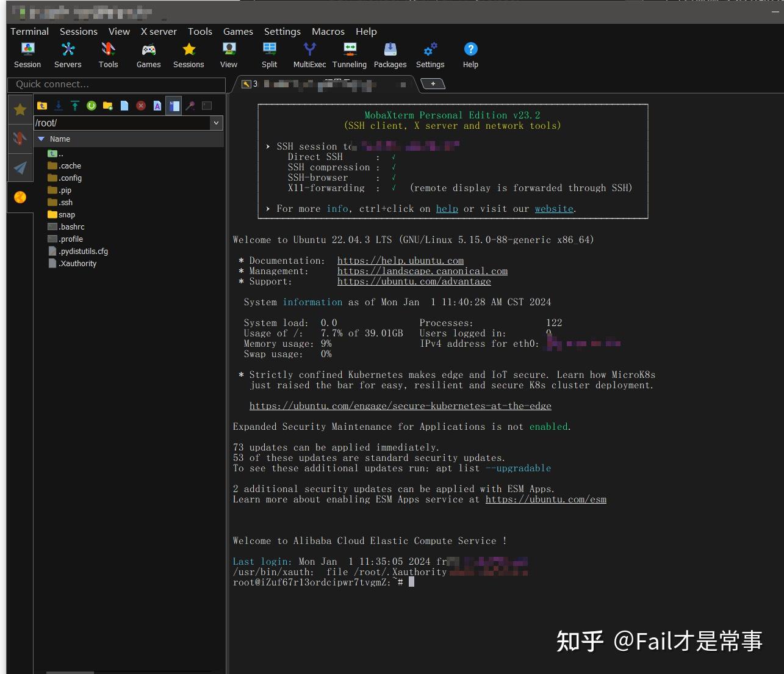The height and width of the screenshot is (674, 784).
Task: Open the Session toolbar button
Action: point(27,55)
